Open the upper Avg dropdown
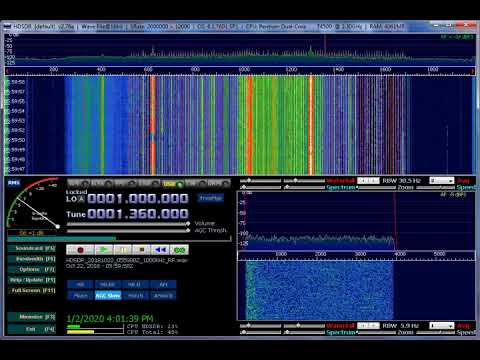The height and width of the screenshot is (360, 480). 441,181
